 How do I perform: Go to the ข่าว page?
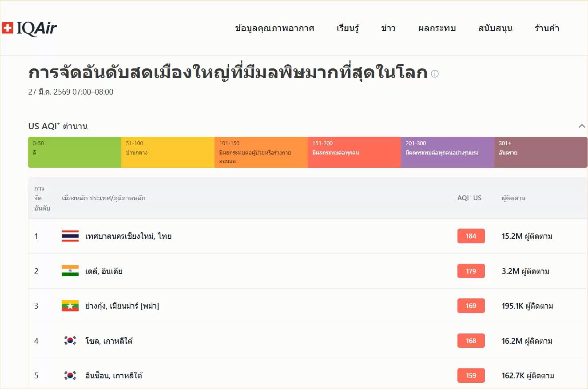pos(388,28)
